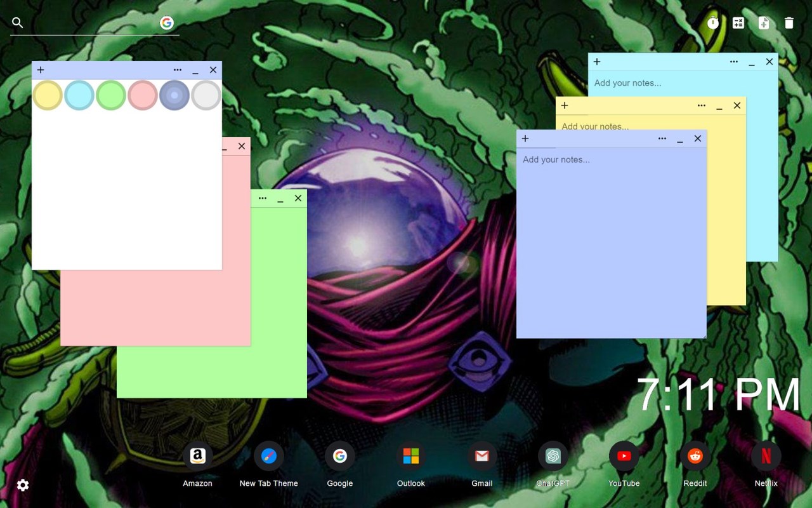Open the yellow note's three-dot options
The height and width of the screenshot is (508, 812).
click(x=702, y=105)
